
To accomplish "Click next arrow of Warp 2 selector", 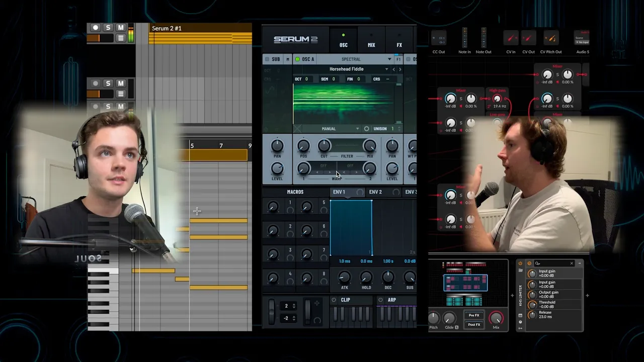I will (x=357, y=172).
